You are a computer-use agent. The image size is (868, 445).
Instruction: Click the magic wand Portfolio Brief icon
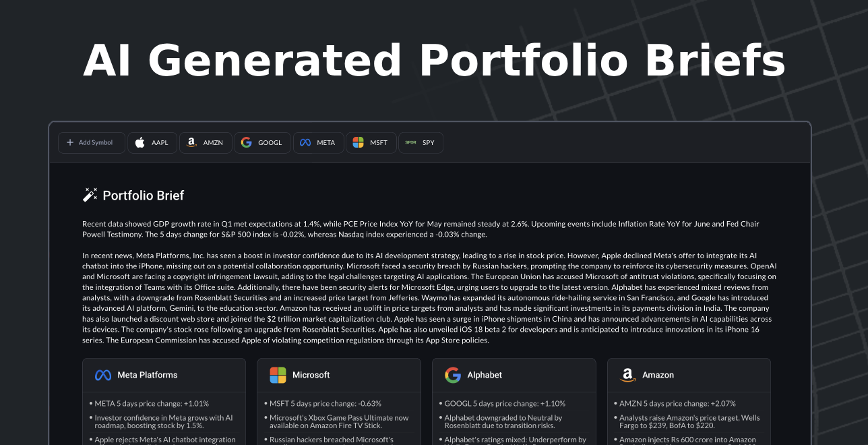[x=90, y=196]
